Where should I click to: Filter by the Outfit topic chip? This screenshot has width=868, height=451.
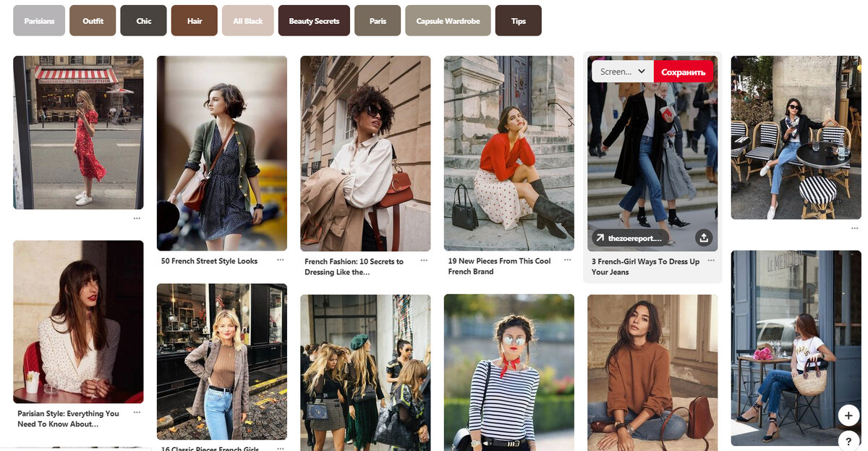(x=93, y=21)
